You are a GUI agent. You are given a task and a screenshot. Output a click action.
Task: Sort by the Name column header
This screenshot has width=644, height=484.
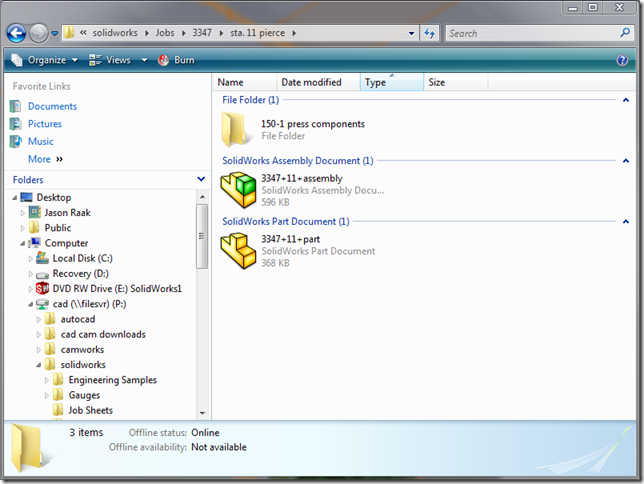click(245, 83)
